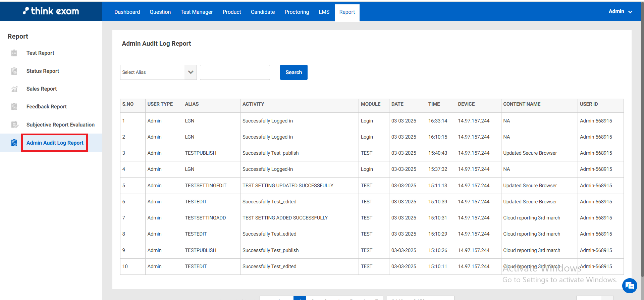Click the Feedback Report sidebar icon

[14, 107]
